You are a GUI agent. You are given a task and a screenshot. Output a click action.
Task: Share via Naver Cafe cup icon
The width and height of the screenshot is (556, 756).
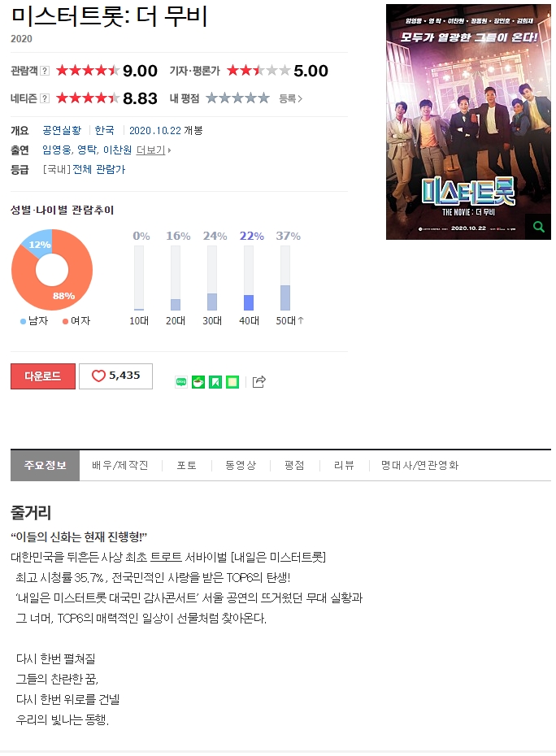point(198,382)
